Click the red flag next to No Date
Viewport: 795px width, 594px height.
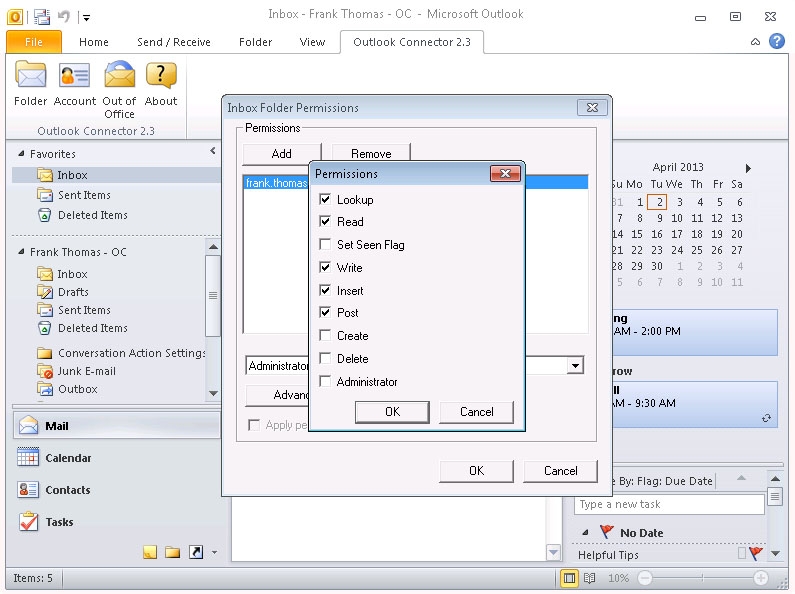606,532
